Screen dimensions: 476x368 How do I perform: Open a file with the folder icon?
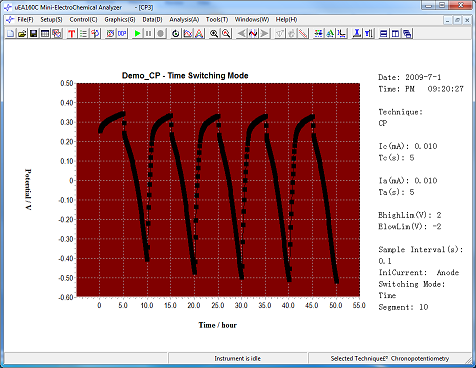pyautogui.click(x=22, y=33)
